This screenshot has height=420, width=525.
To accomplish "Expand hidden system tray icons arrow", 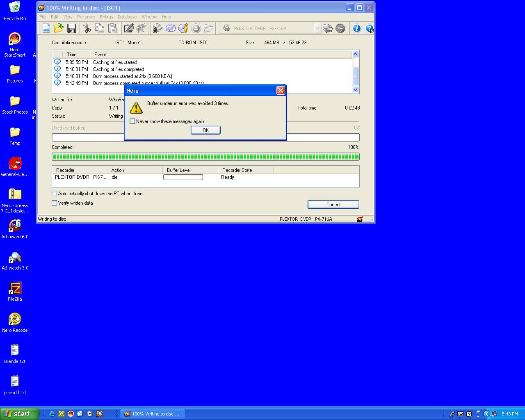I will click(x=487, y=414).
